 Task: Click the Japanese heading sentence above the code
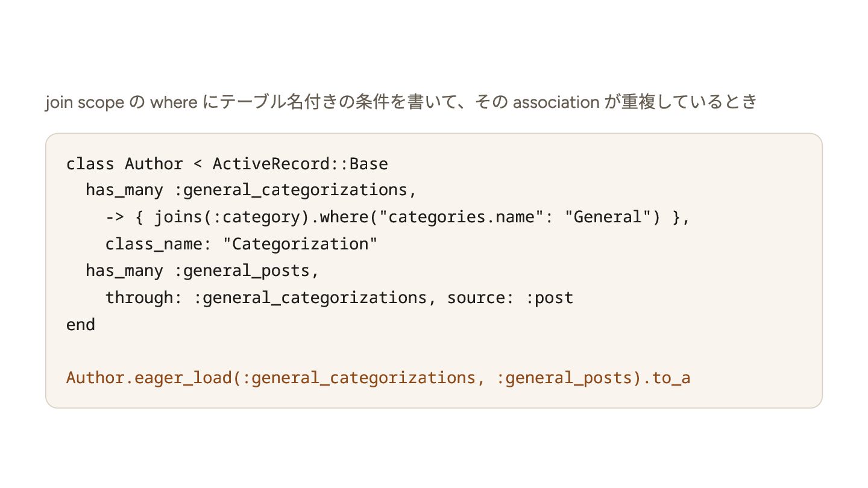401,102
